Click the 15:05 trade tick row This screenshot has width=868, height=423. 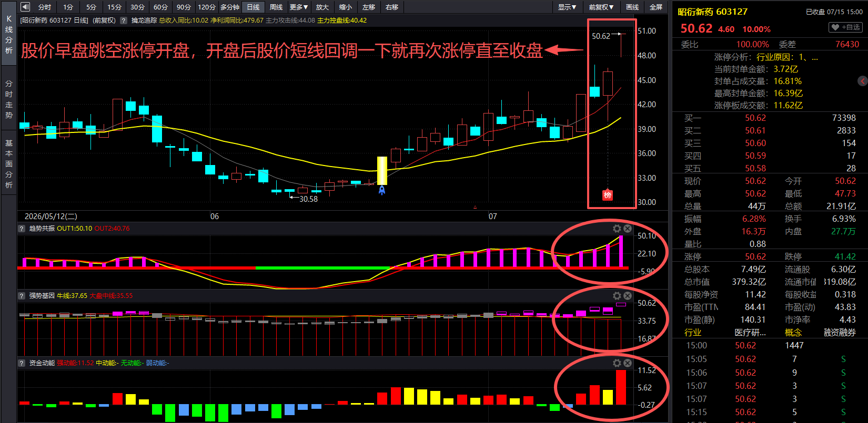pos(770,359)
